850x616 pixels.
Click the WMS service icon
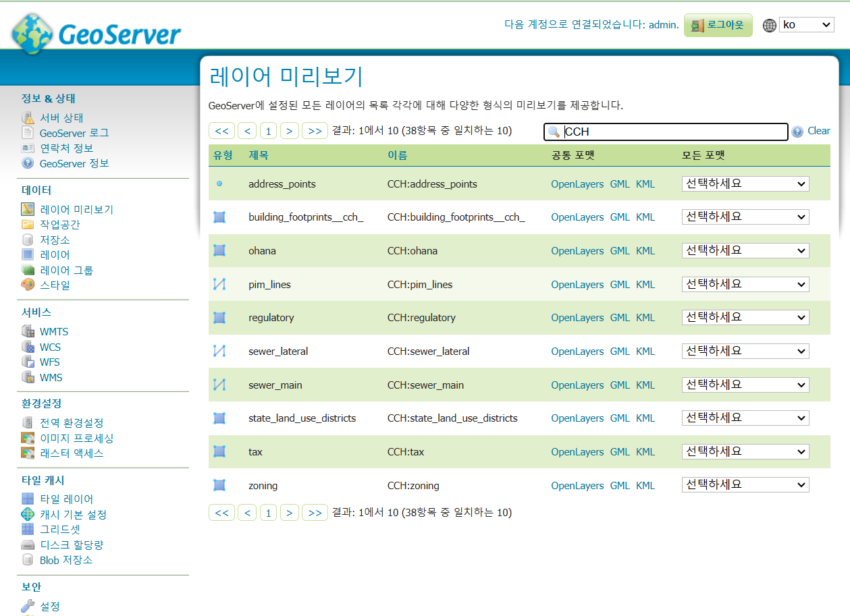pos(28,377)
